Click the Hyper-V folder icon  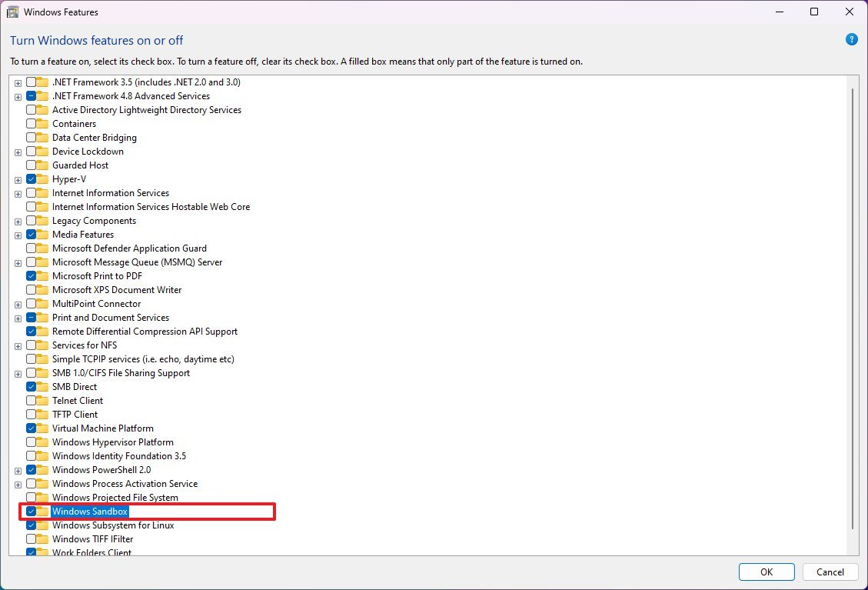point(42,179)
